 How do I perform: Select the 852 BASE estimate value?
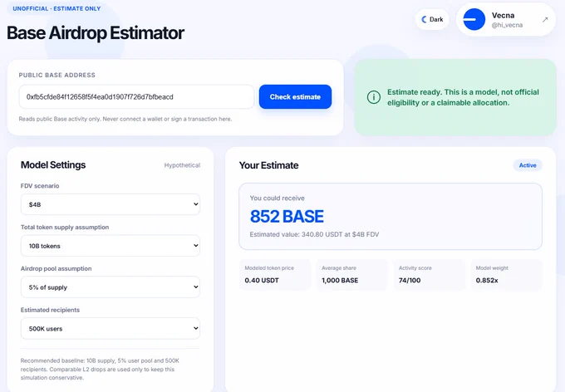point(287,217)
